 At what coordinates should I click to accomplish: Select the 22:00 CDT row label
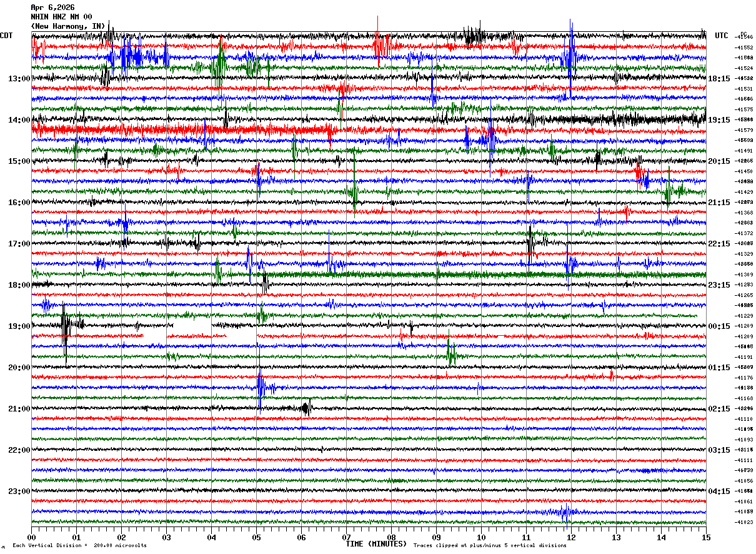point(19,450)
